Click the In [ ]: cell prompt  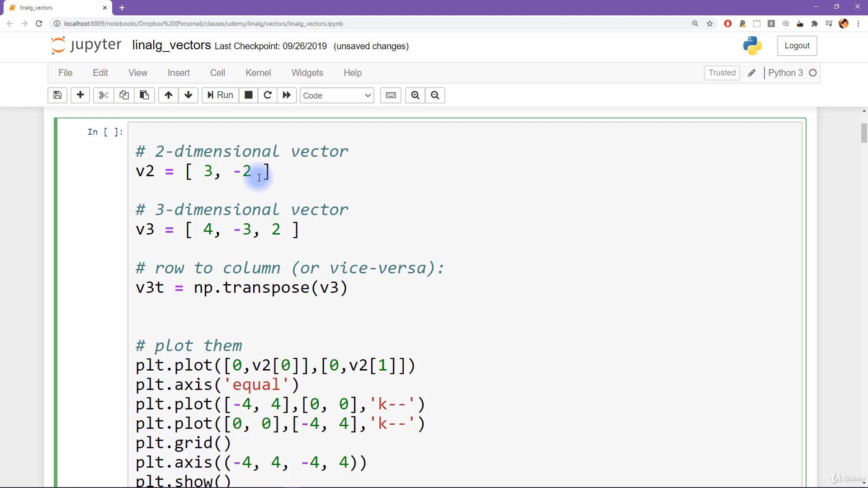click(105, 132)
